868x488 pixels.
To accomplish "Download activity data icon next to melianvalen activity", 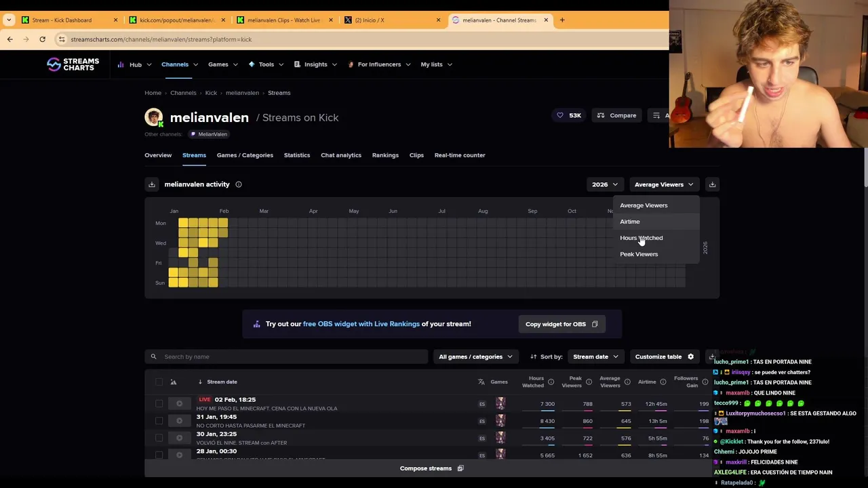I will tap(152, 184).
